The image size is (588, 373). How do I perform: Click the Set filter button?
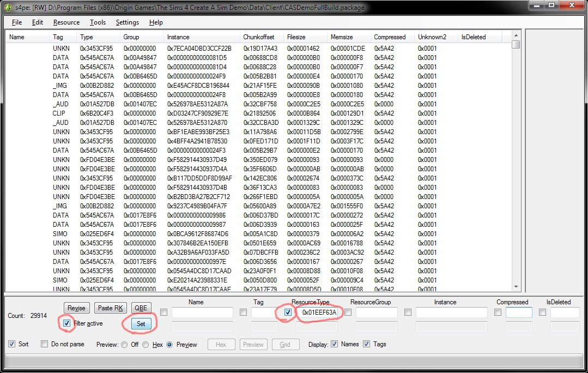pyautogui.click(x=141, y=324)
